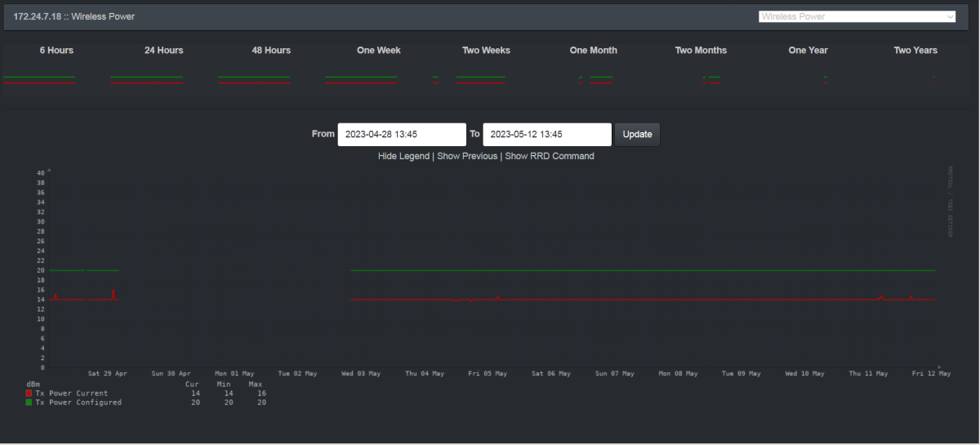The image size is (980, 445).
Task: Click the From date input field
Action: (x=402, y=134)
